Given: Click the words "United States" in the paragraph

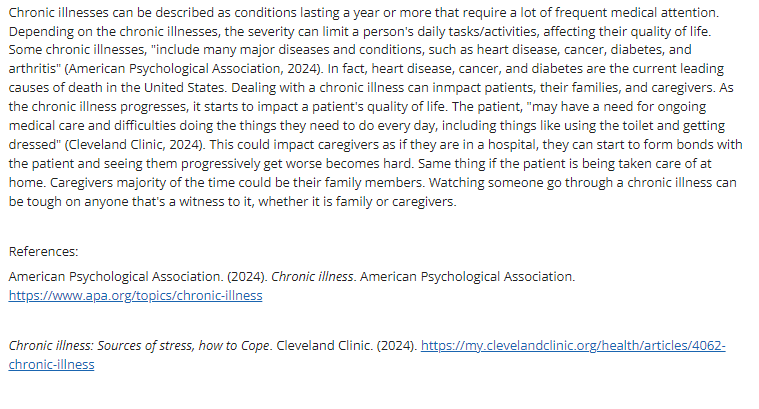Looking at the screenshot, I should point(185,88).
